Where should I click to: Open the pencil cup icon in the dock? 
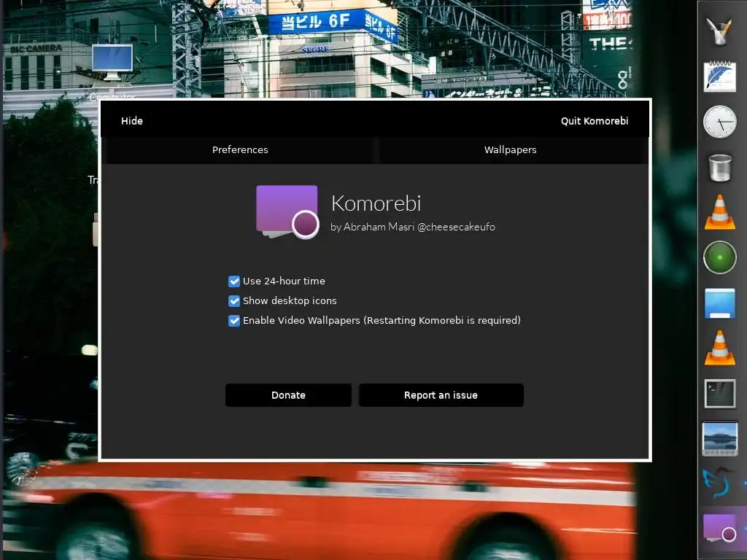click(719, 31)
